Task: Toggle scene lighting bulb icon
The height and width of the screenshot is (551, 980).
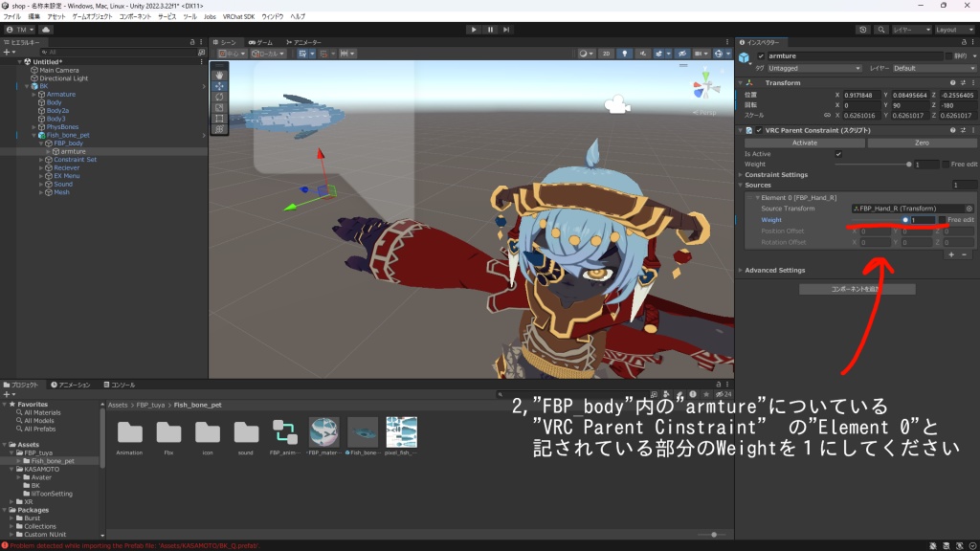Action: [624, 54]
